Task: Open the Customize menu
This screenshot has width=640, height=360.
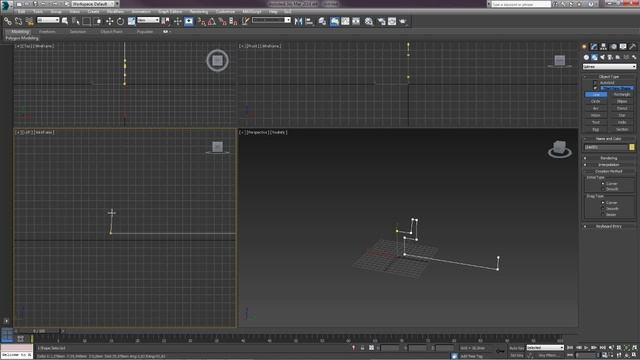Action: coord(225,11)
